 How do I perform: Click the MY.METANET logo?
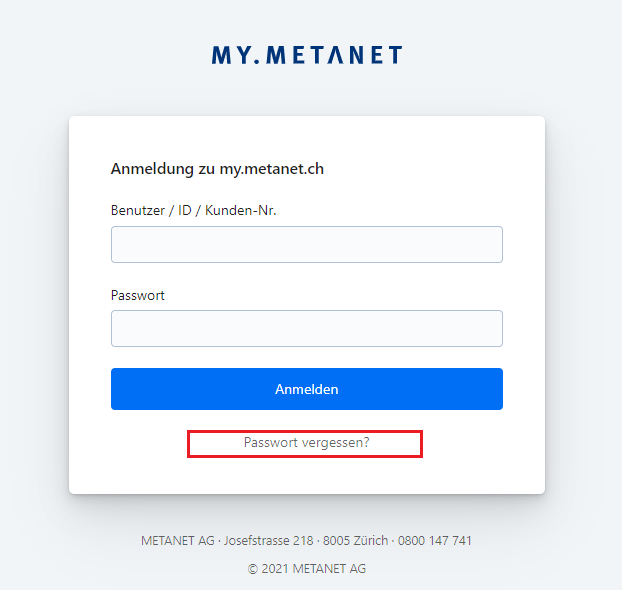[306, 55]
